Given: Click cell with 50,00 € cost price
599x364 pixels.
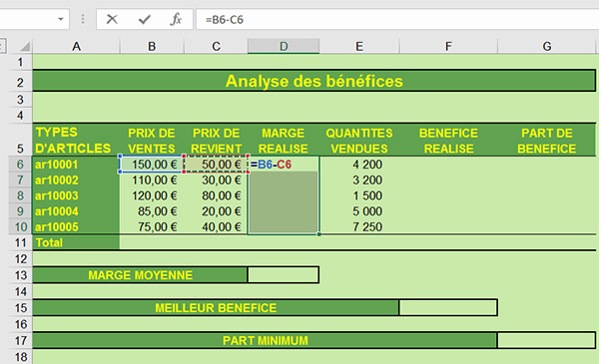Looking at the screenshot, I should coord(216,165).
